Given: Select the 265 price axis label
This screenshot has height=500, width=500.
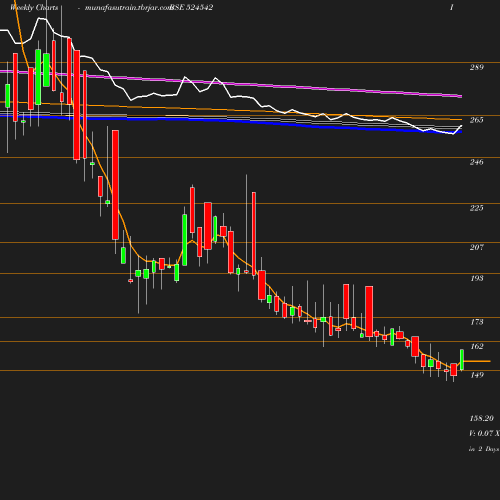Looking at the screenshot, I should 477,120.
